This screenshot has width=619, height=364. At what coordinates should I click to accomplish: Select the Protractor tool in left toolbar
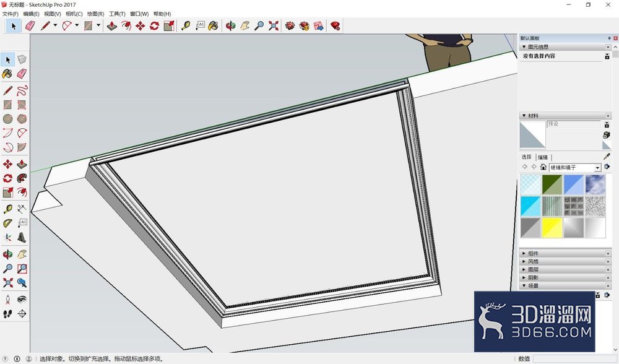[x=7, y=223]
